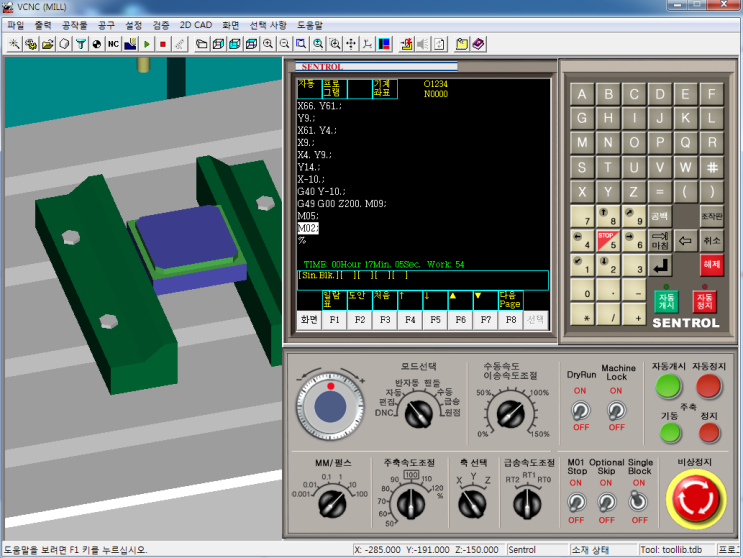Click the four-arrow pan view icon
The height and width of the screenshot is (558, 743).
coord(351,44)
